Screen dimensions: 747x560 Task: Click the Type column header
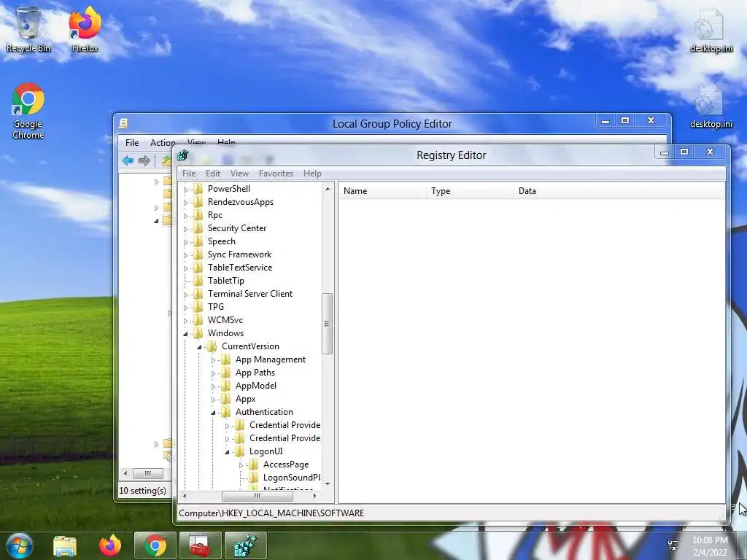[471, 191]
